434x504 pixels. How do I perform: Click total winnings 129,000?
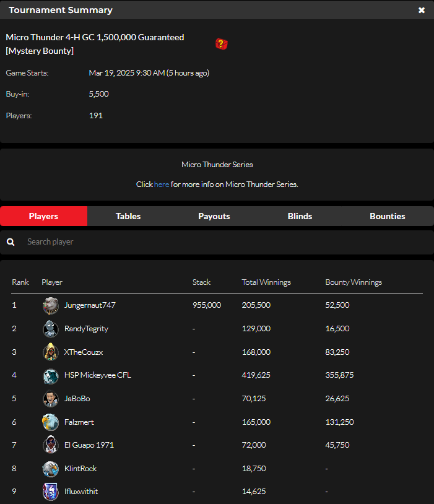(x=256, y=329)
